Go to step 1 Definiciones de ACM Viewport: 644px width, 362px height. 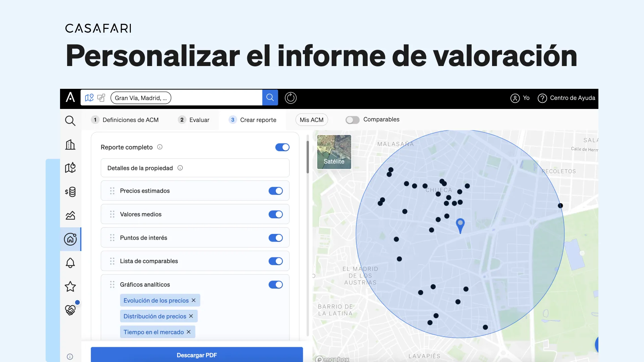[125, 120]
